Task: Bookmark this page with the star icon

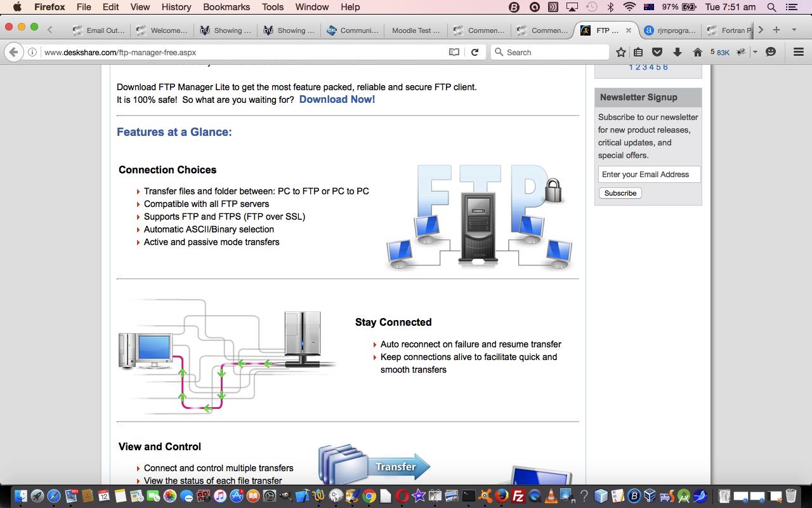Action: tap(621, 52)
